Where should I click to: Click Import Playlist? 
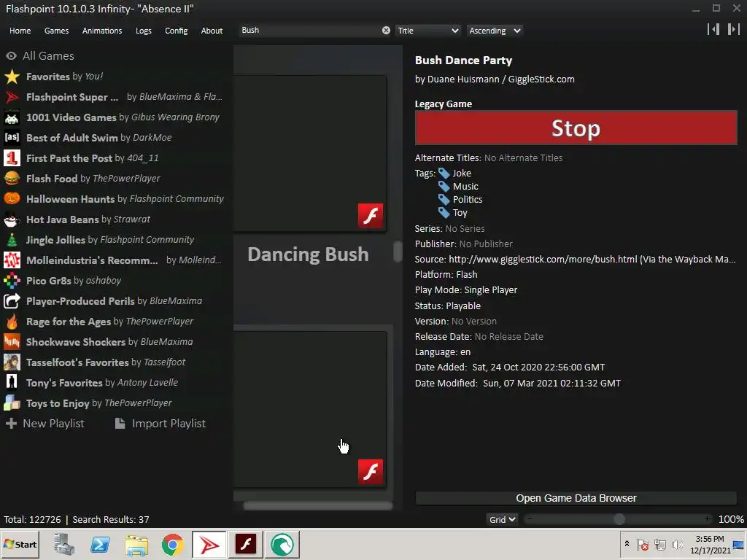[x=160, y=424]
